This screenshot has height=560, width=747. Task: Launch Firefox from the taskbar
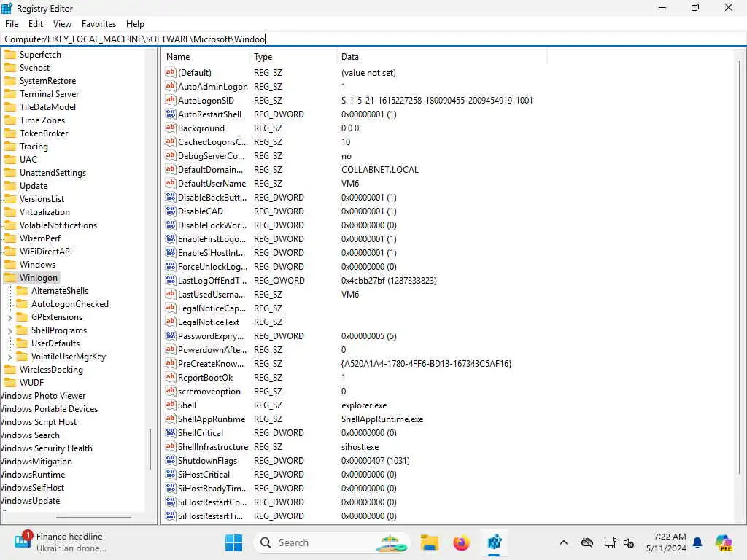(461, 542)
